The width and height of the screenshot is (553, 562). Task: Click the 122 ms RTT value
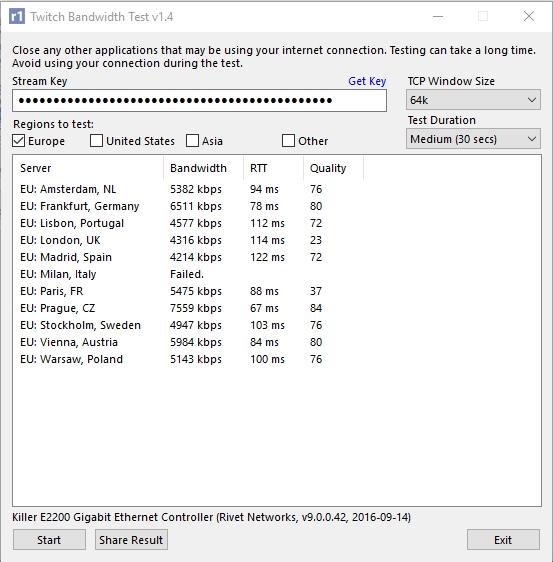pos(267,257)
